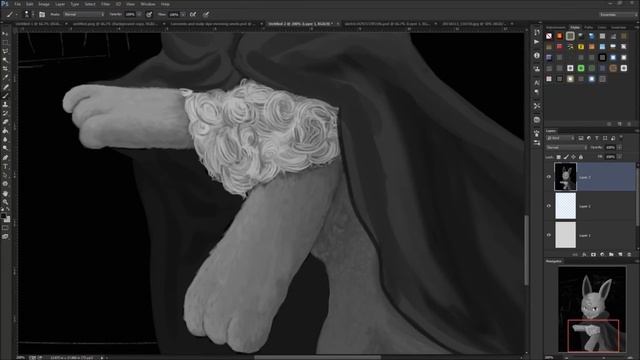Image resolution: width=640 pixels, height=360 pixels.
Task: Apply the green circle style swatch
Action: [x=581, y=68]
